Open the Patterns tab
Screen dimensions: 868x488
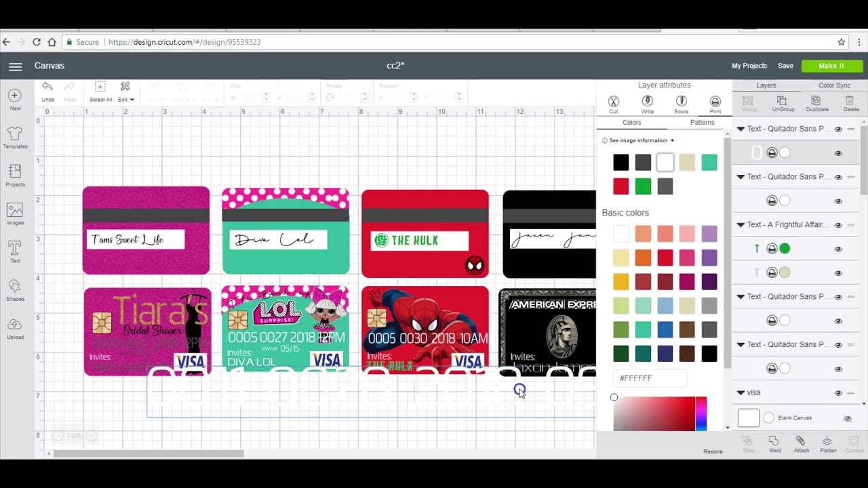702,123
